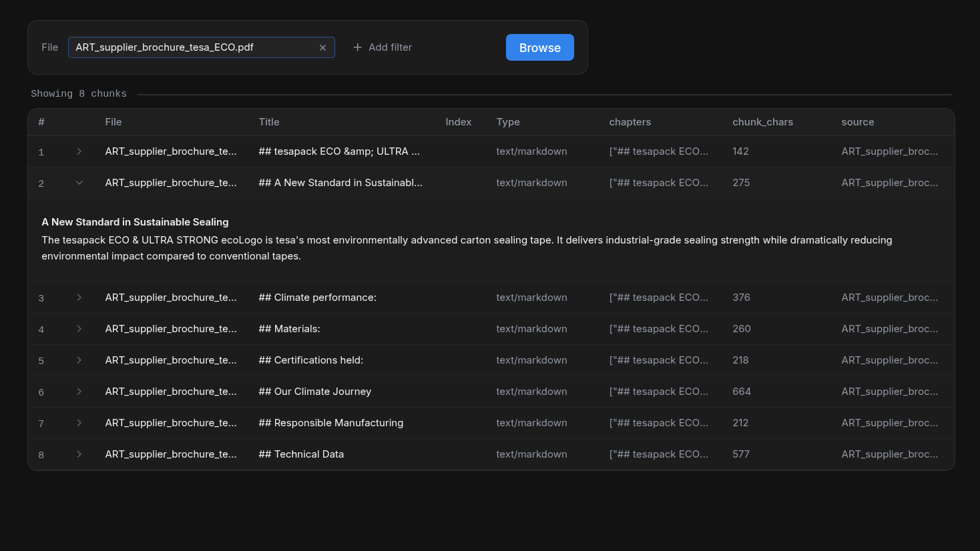
Task: Click the Browse button
Action: 539,47
